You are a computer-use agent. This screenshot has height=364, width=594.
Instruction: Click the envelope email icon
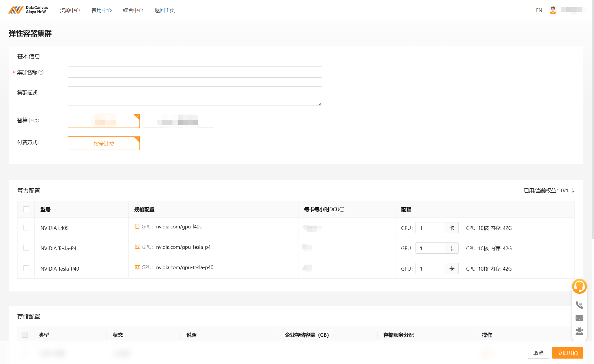click(579, 318)
